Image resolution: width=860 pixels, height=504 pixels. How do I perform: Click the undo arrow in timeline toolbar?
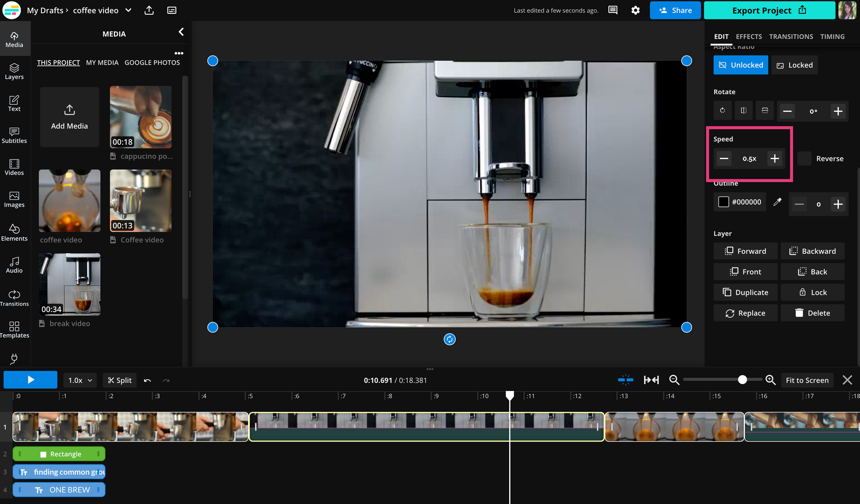[147, 380]
